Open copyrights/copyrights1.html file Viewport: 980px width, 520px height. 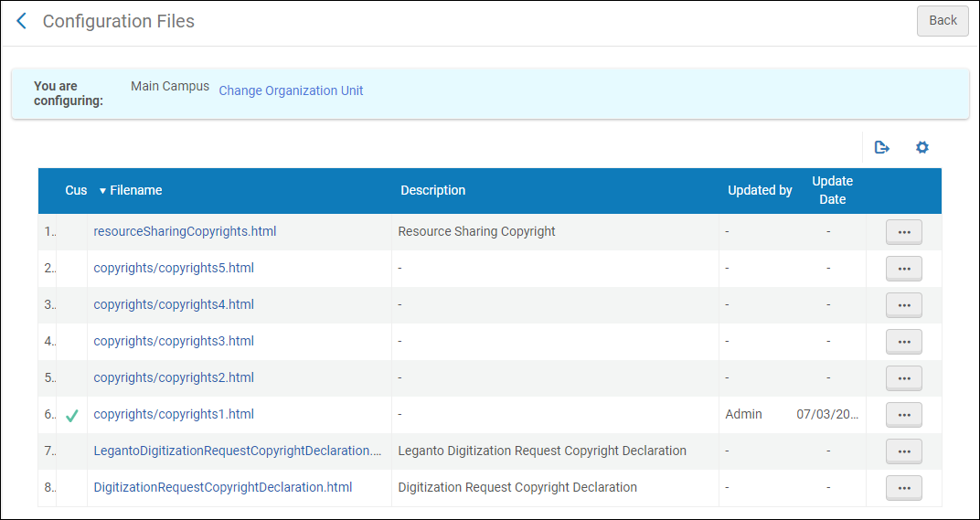coord(174,414)
